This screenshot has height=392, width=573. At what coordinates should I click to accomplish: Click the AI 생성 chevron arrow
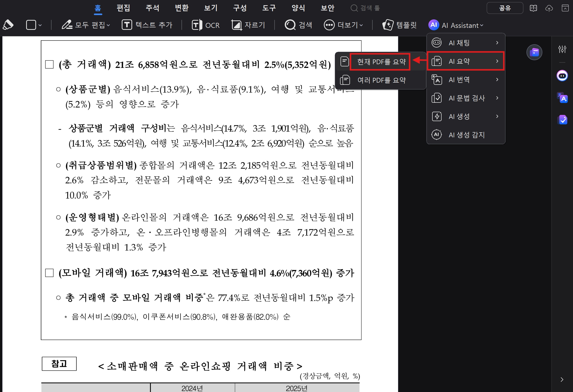point(497,116)
